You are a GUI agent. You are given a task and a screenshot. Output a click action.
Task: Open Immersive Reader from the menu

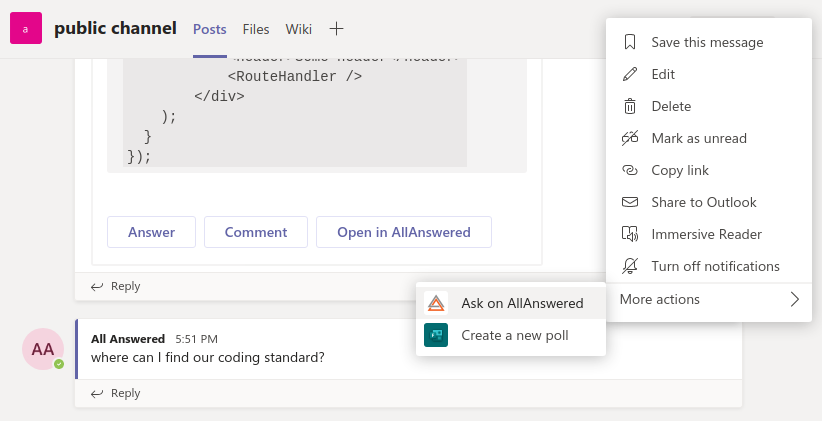pyautogui.click(x=709, y=234)
